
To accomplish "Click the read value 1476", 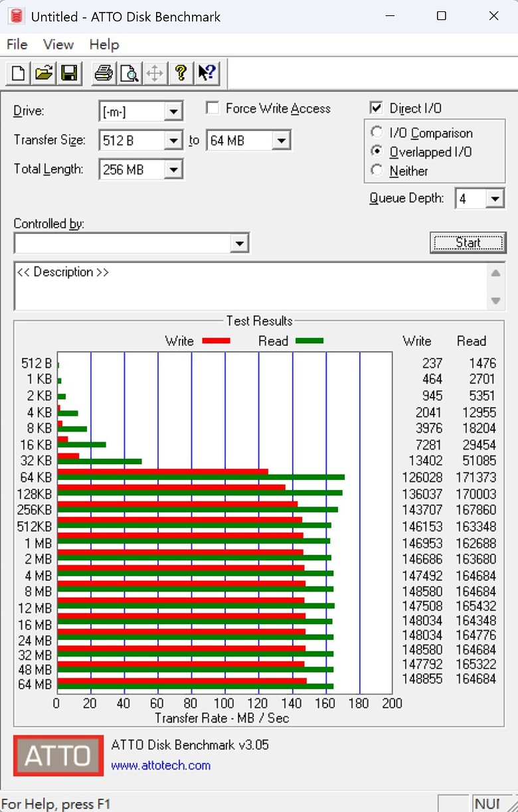I will tap(481, 364).
